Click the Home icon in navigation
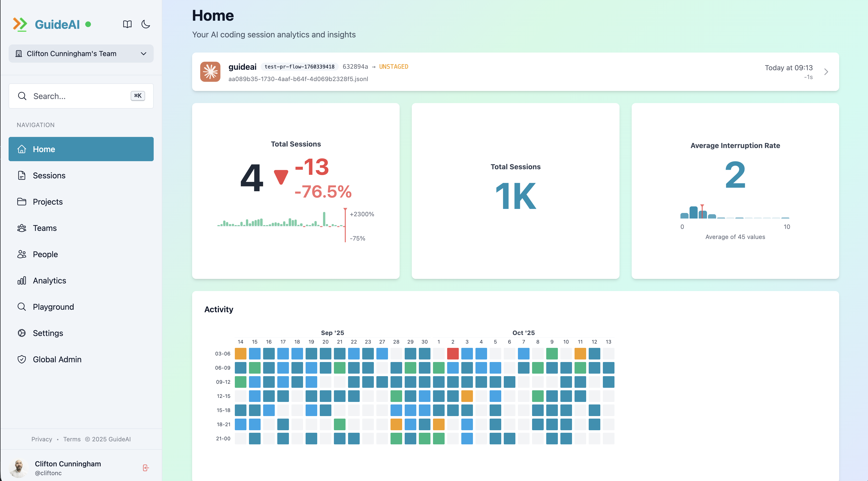The image size is (868, 481). pos(21,149)
